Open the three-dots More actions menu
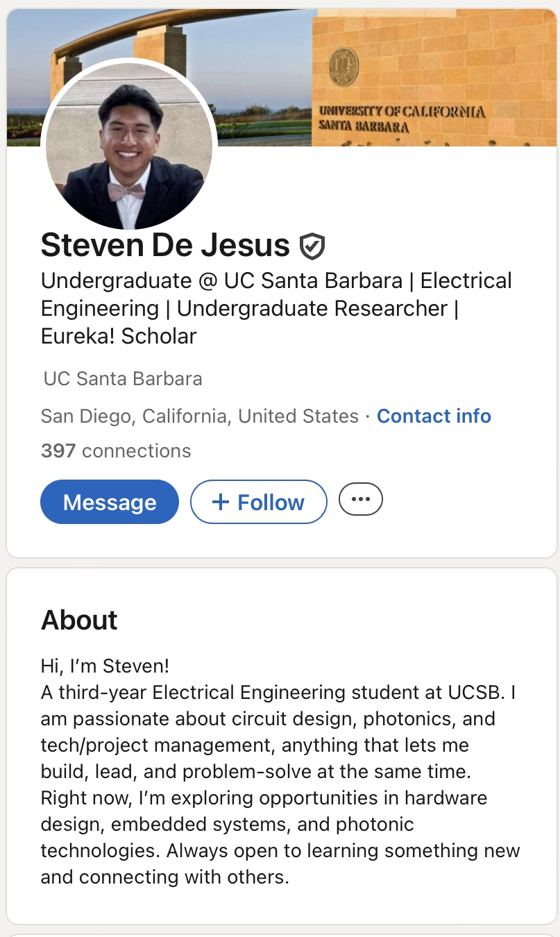560x937 pixels. [x=360, y=499]
